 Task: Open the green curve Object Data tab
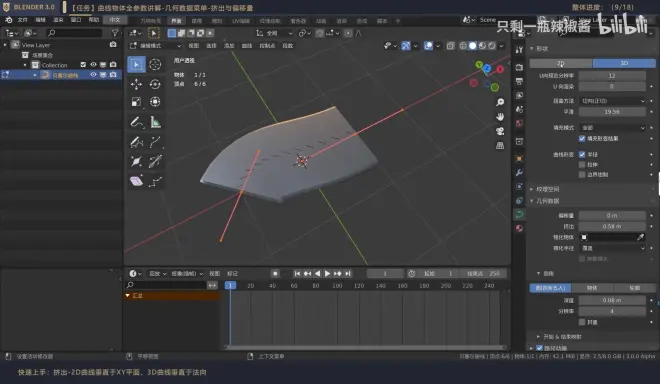click(x=519, y=214)
